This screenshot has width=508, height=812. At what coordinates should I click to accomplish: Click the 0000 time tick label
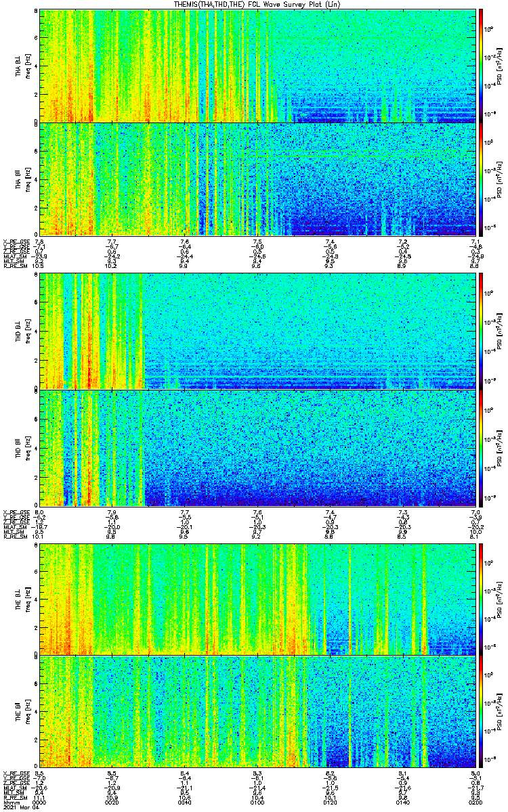[40, 801]
